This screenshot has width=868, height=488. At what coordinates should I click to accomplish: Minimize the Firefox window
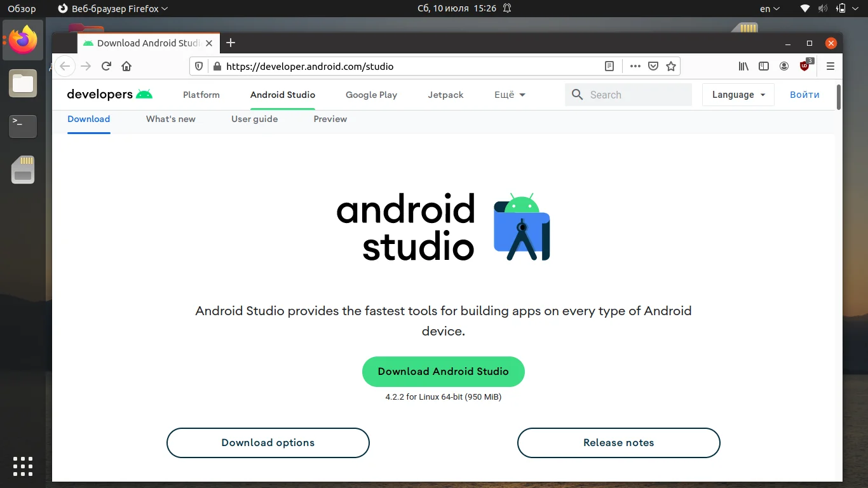point(789,43)
